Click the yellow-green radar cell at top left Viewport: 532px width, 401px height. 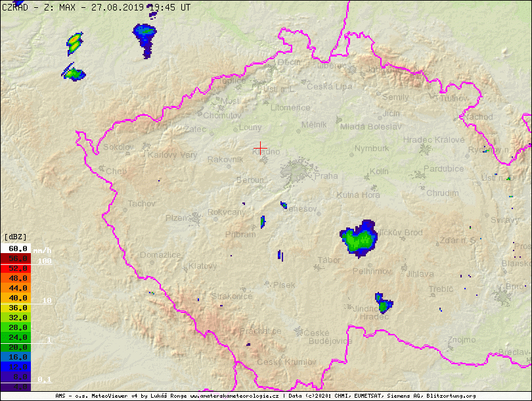tap(75, 43)
